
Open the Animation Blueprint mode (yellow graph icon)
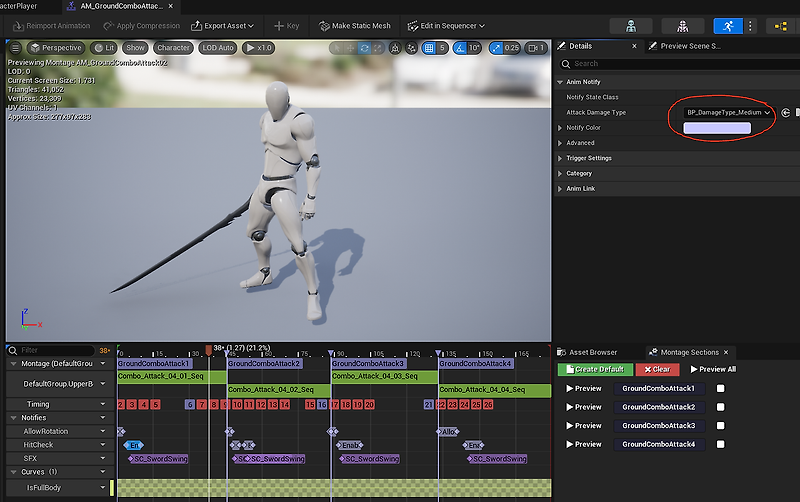click(x=781, y=26)
